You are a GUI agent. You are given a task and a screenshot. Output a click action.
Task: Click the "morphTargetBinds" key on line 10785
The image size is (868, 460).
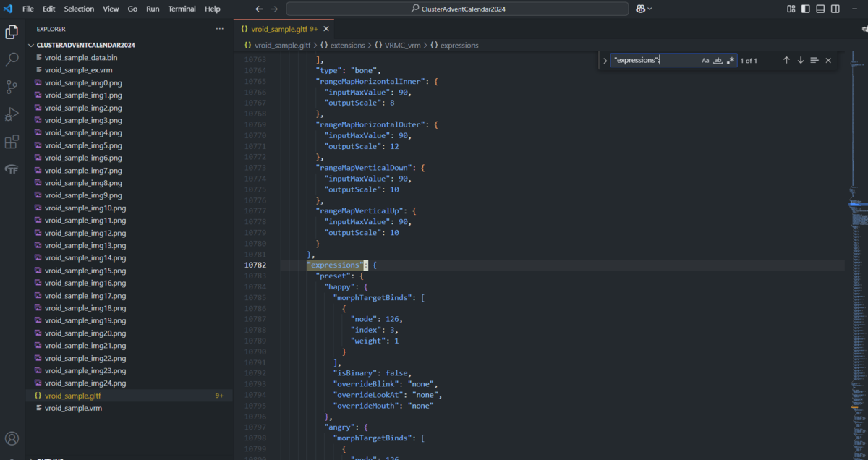coord(373,297)
